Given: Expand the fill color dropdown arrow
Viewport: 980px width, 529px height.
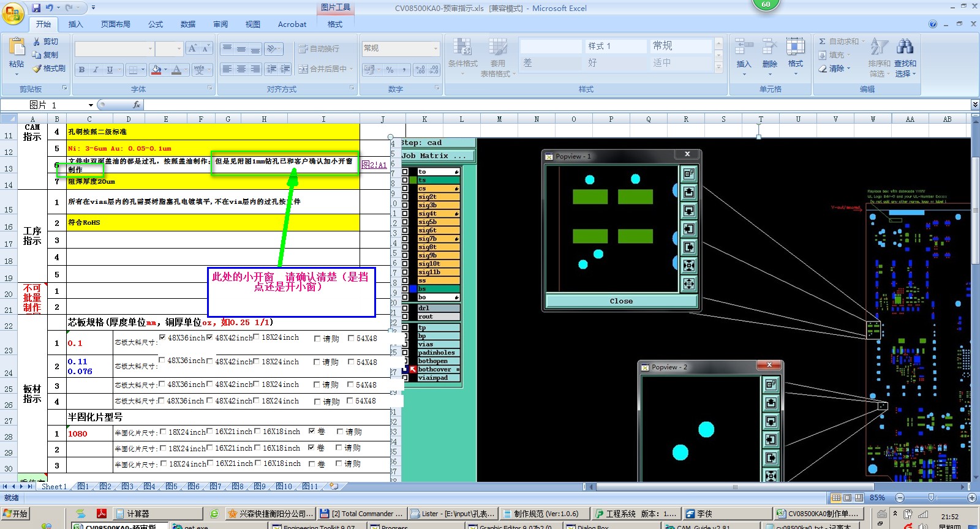Looking at the screenshot, I should coord(165,70).
